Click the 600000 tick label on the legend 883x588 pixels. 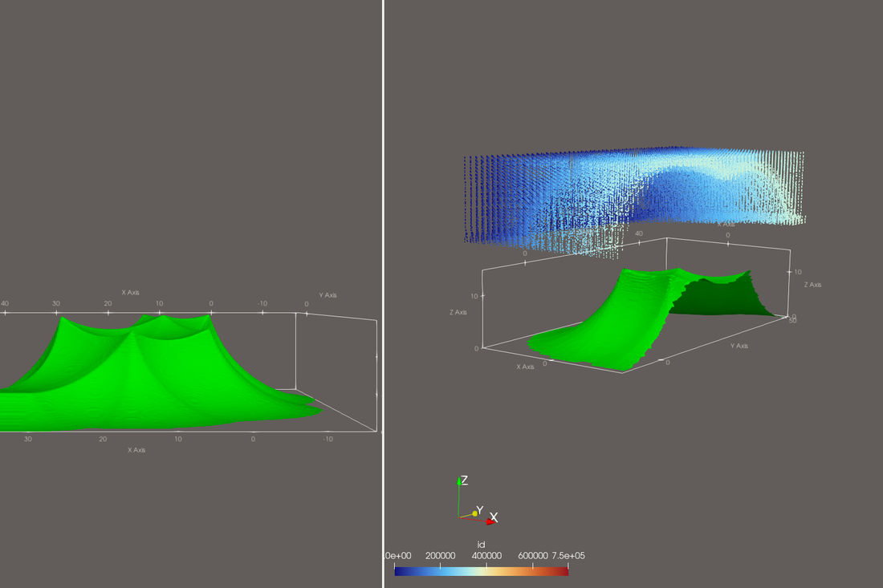click(x=533, y=555)
